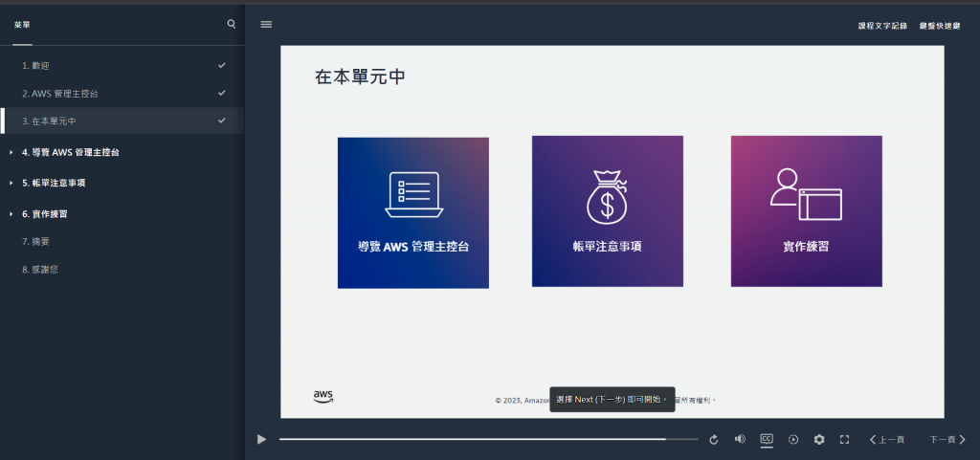The width and height of the screenshot is (980, 460).
Task: Enter fullscreen mode icon
Action: click(844, 439)
